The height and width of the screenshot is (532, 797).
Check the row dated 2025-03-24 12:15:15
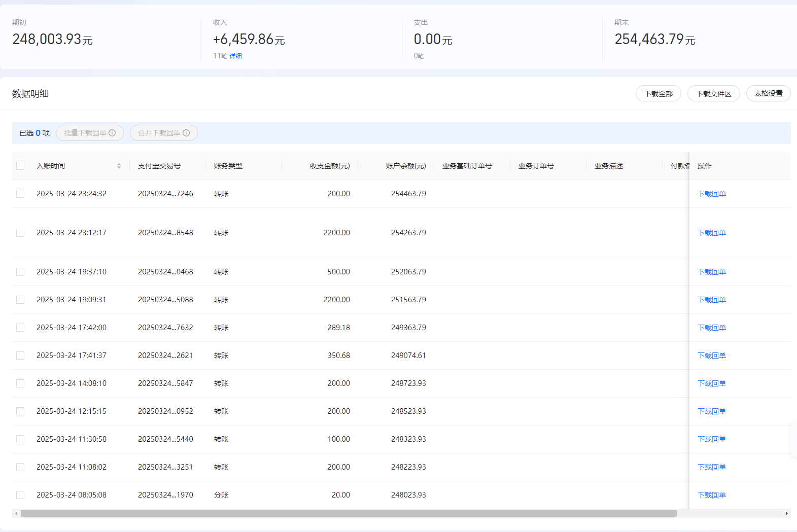coord(20,411)
